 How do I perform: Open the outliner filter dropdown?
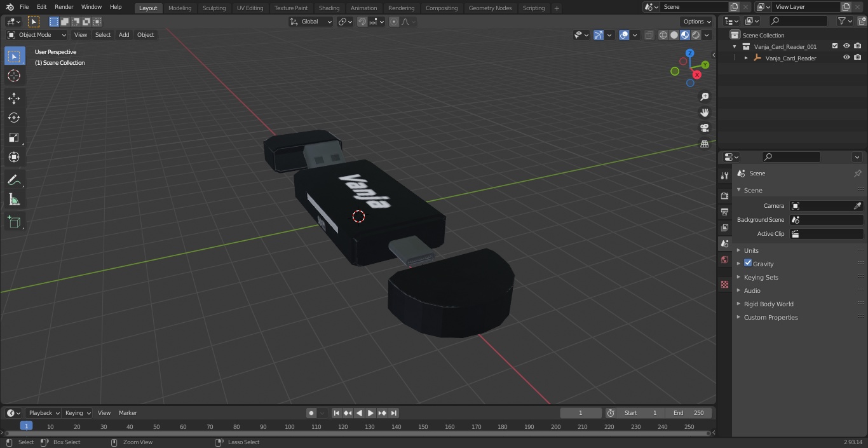845,21
